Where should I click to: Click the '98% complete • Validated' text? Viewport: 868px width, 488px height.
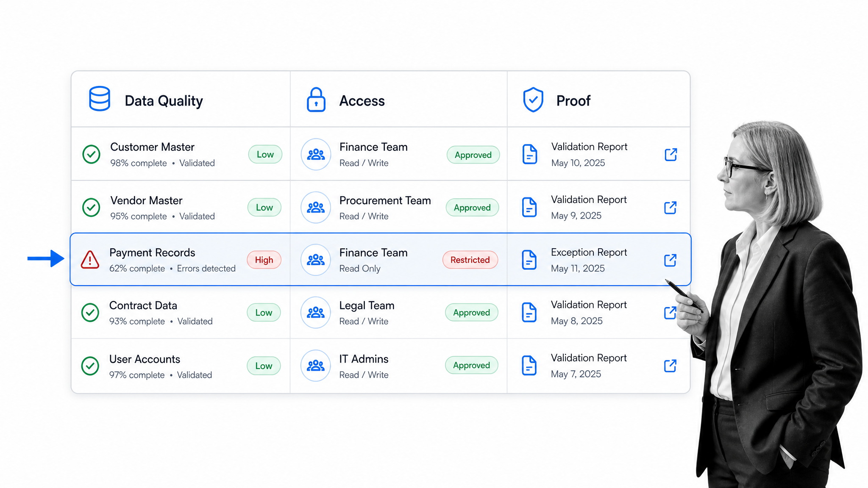coord(162,163)
